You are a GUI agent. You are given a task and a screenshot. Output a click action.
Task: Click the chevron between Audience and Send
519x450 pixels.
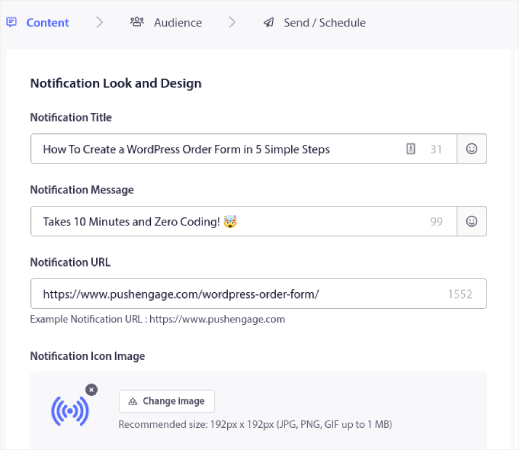(x=232, y=22)
